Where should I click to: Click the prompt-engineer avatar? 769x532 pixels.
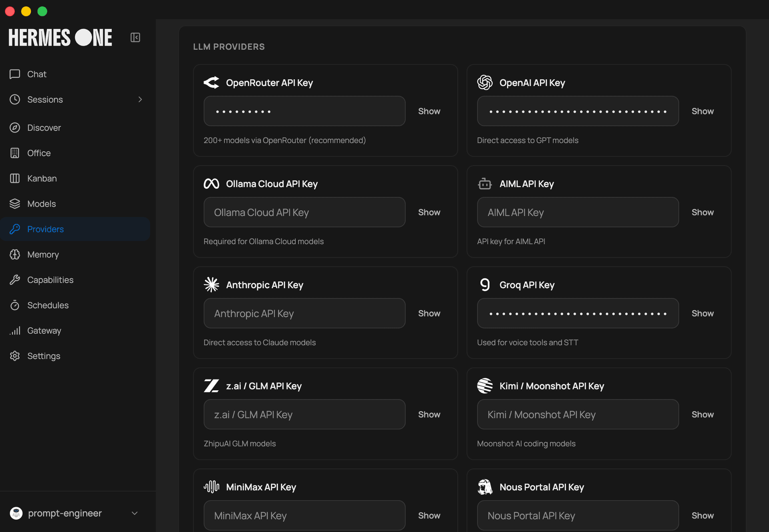[x=16, y=513]
